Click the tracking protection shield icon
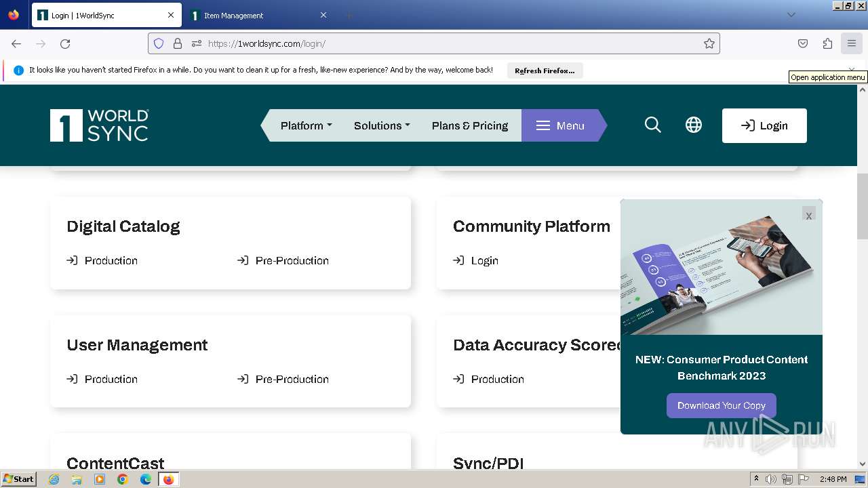The width and height of the screenshot is (868, 488). (159, 43)
